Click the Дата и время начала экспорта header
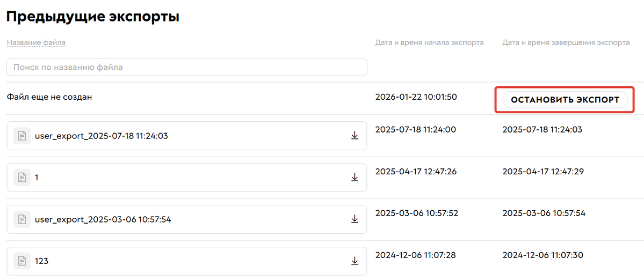644x280 pixels. (429, 42)
